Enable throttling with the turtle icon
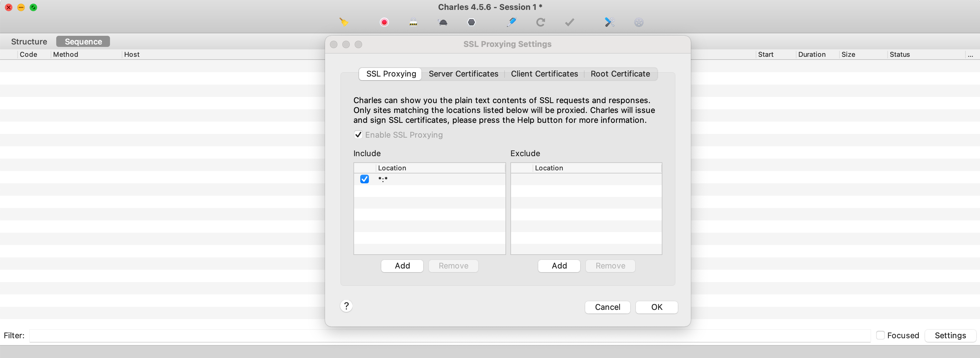Screen dimensions: 980x358 pos(443,22)
